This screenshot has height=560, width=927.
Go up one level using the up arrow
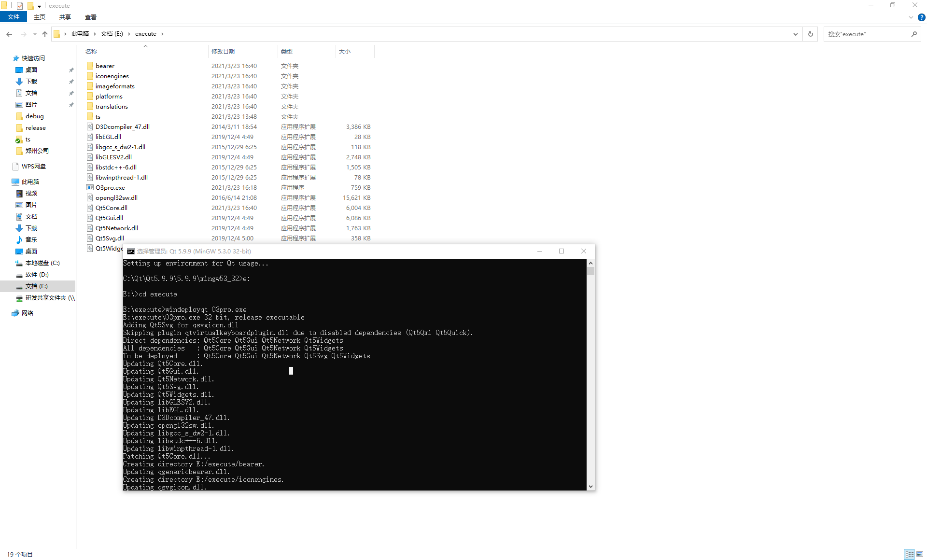(x=44, y=34)
